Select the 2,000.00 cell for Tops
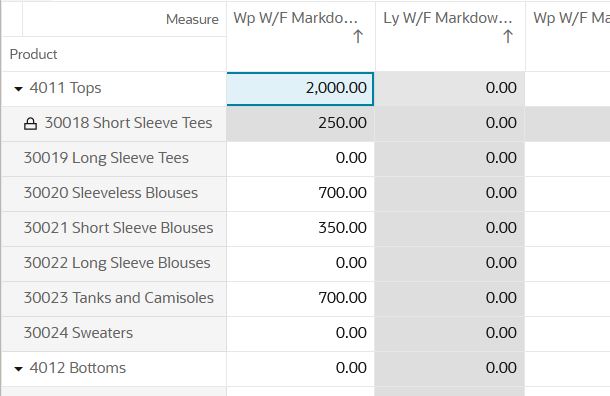The image size is (610, 396). [300, 89]
